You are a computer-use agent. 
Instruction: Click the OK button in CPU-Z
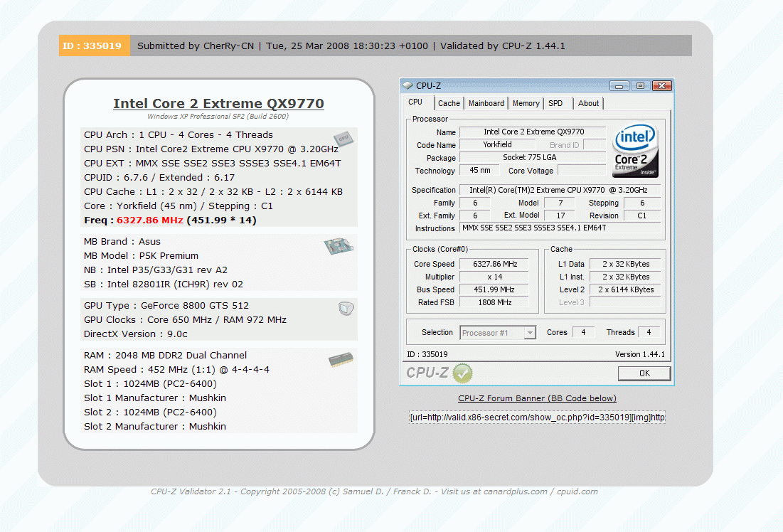pos(644,373)
